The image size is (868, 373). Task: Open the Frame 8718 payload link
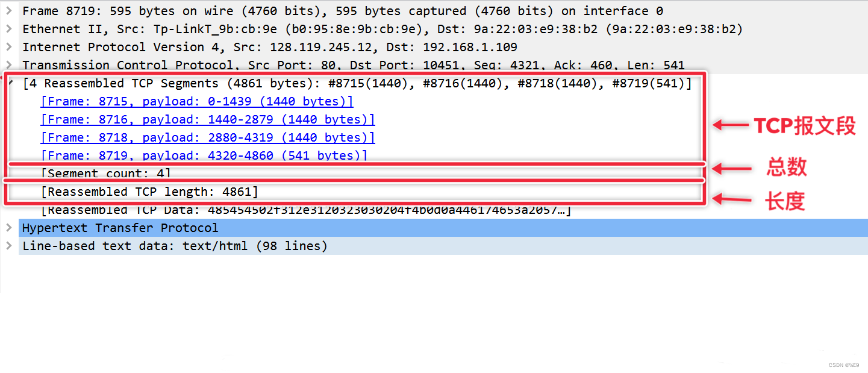point(208,137)
